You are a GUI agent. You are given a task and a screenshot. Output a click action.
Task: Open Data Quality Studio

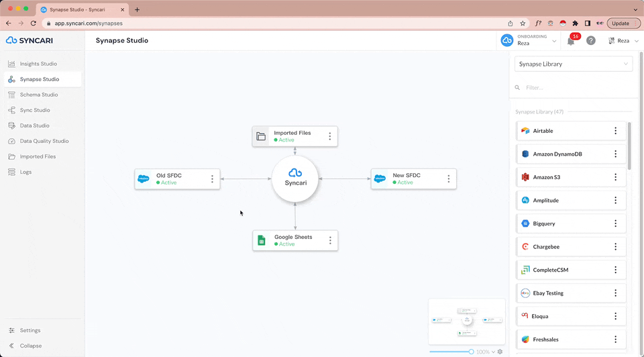click(x=44, y=141)
